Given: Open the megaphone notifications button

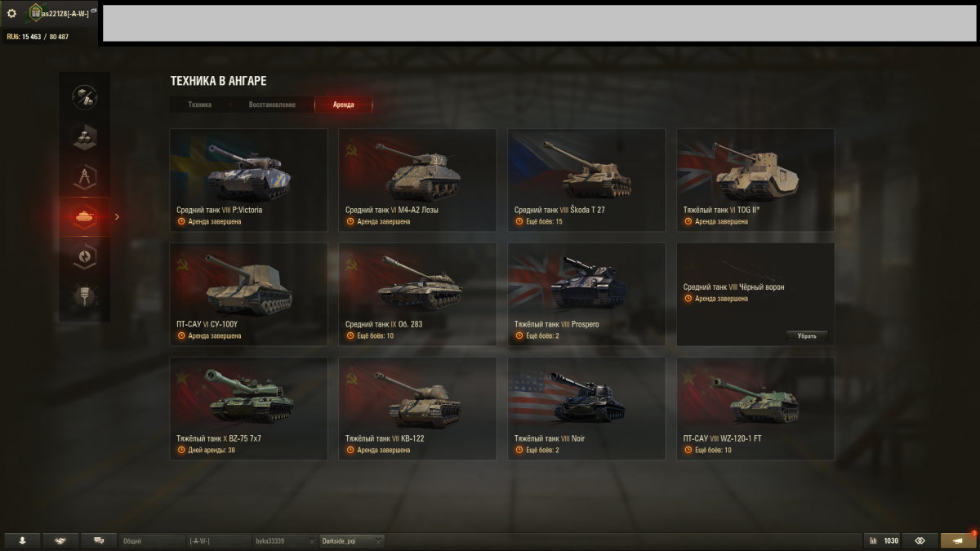Looking at the screenshot, I should [959, 540].
